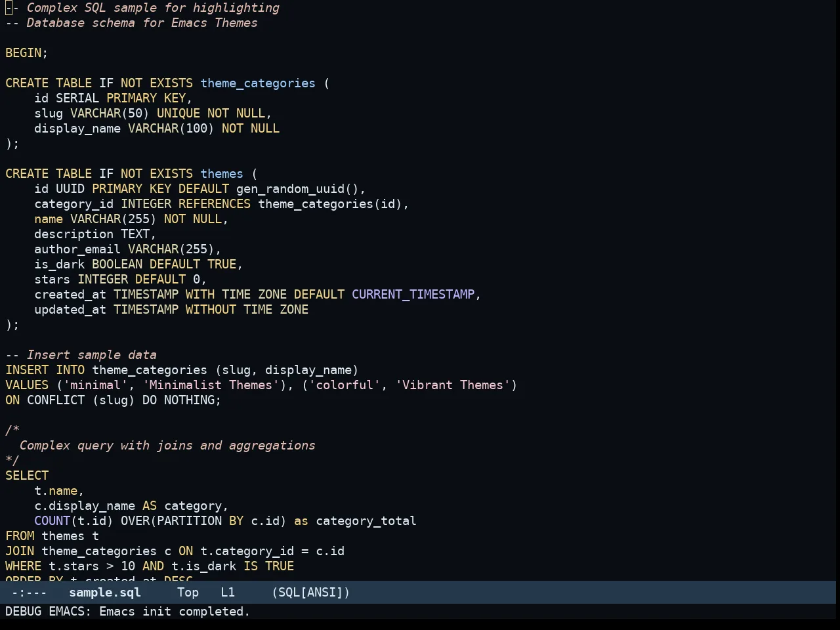This screenshot has height=630, width=840.
Task: Click the WHERE keyword
Action: [x=24, y=566]
